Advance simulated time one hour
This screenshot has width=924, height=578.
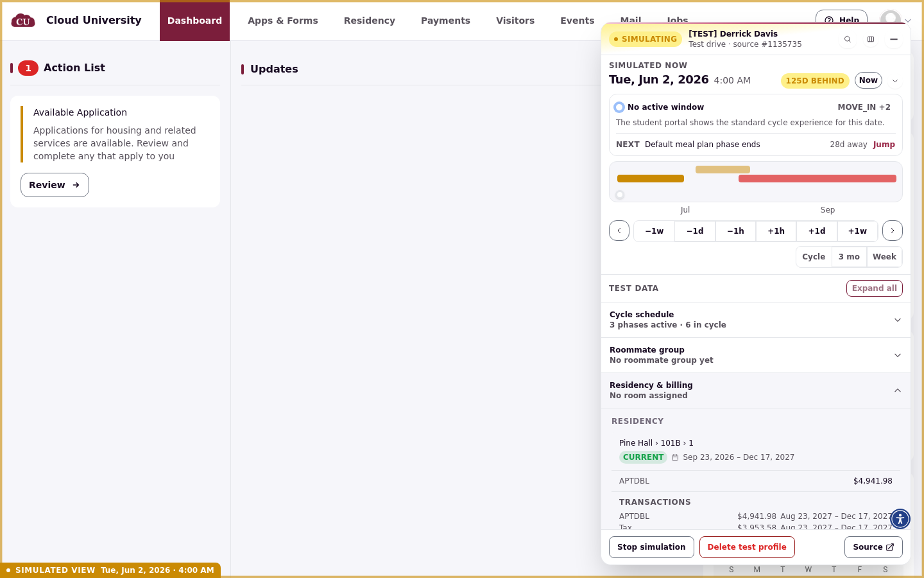point(776,231)
